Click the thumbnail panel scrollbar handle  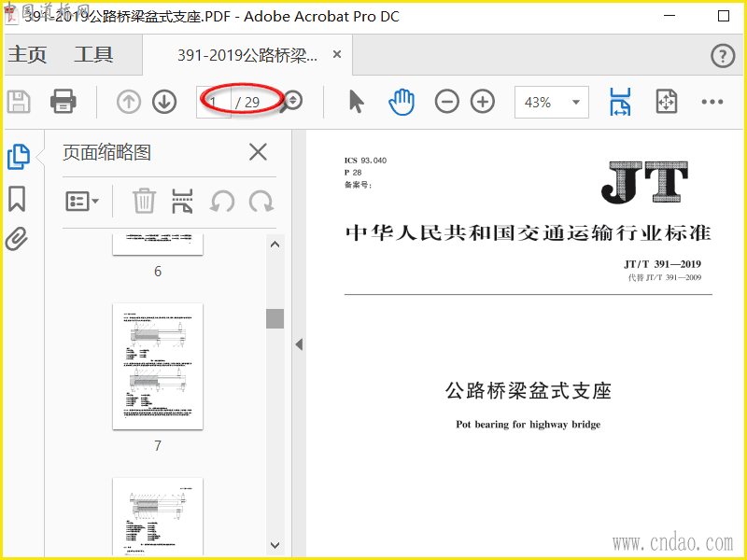[x=275, y=318]
